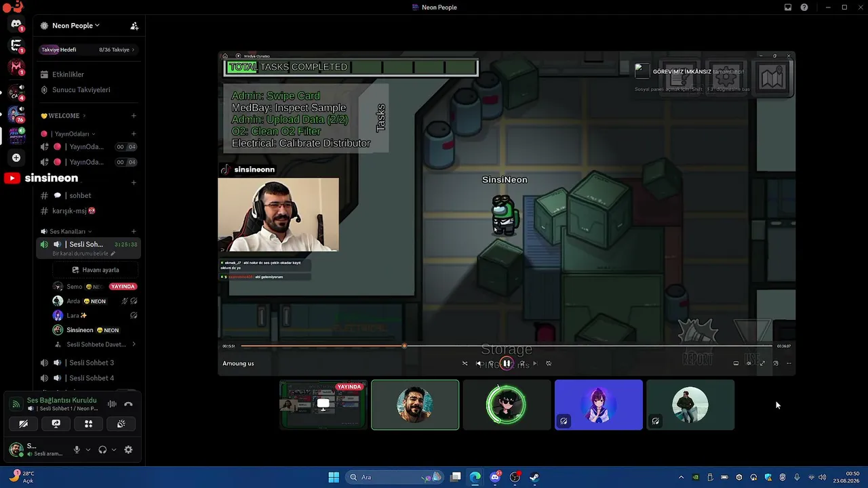Adjust media player volume icon
This screenshot has width=868, height=488.
tap(749, 363)
